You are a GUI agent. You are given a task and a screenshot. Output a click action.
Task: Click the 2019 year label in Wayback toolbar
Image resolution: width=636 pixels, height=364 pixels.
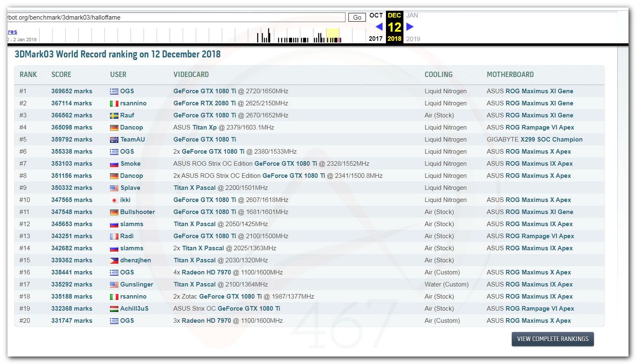pos(413,39)
